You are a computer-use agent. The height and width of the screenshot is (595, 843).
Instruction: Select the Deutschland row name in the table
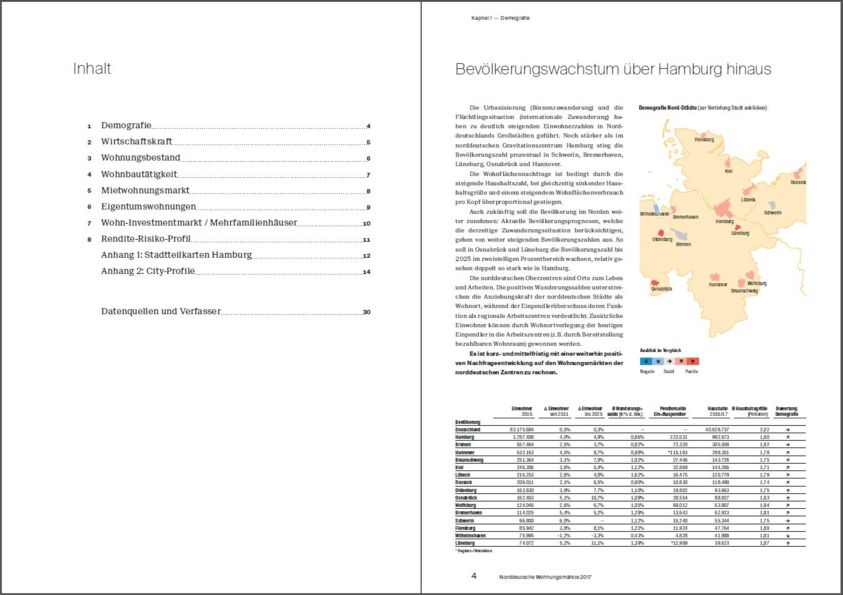point(467,430)
